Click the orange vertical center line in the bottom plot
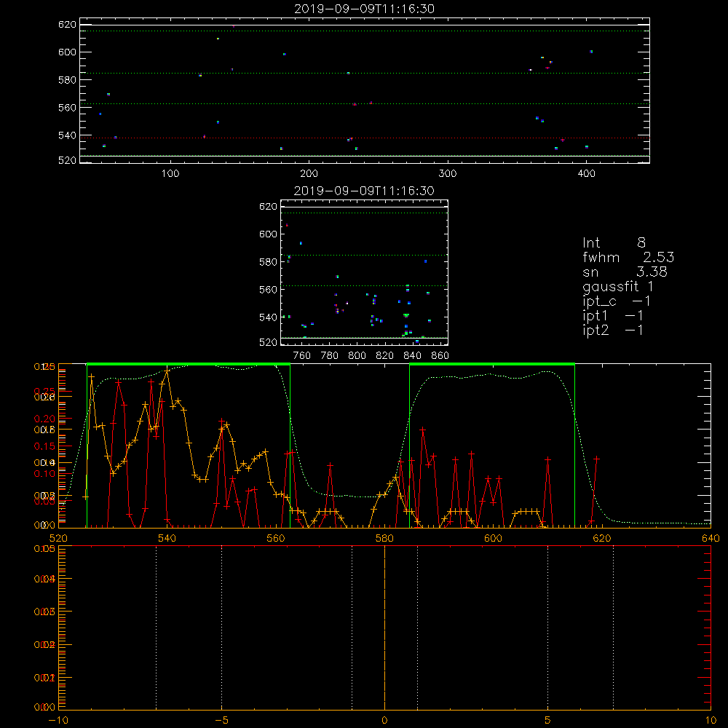This screenshot has height=728, width=728. [x=384, y=628]
